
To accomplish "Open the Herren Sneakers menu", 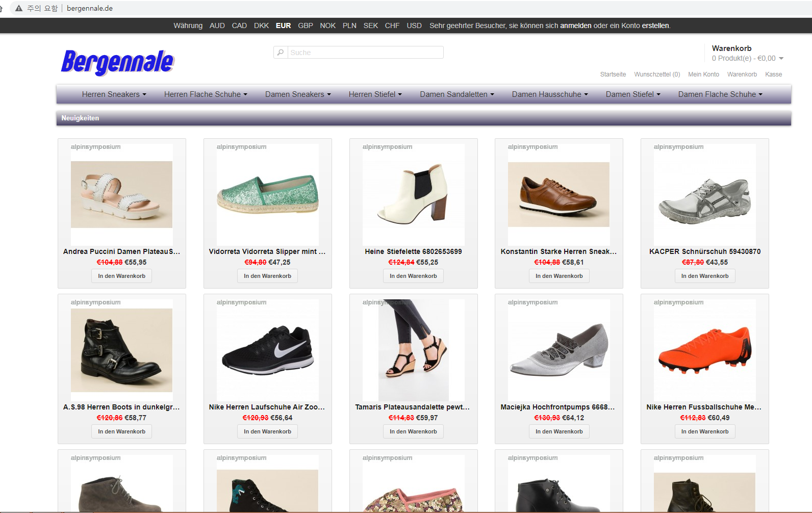I will (x=114, y=94).
